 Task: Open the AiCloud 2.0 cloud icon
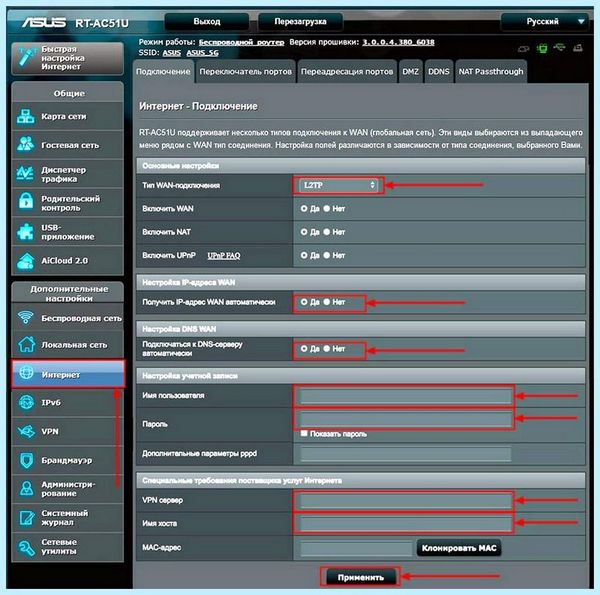click(26, 261)
